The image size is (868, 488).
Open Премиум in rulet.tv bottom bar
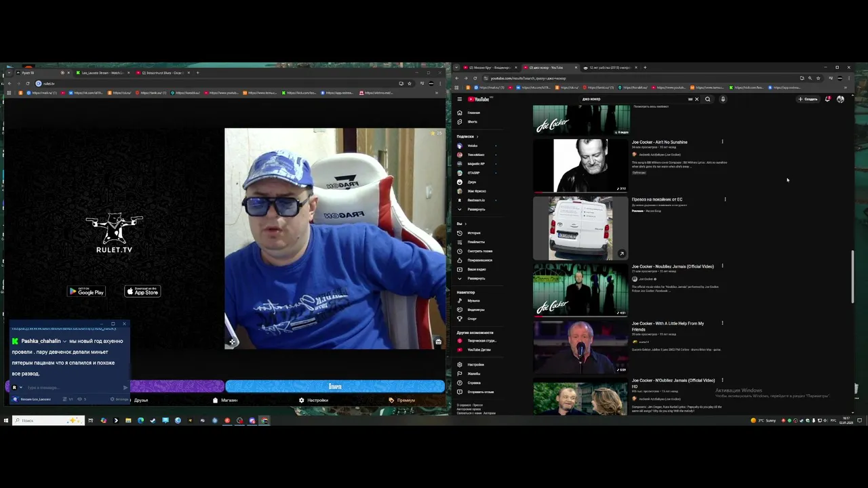click(401, 400)
